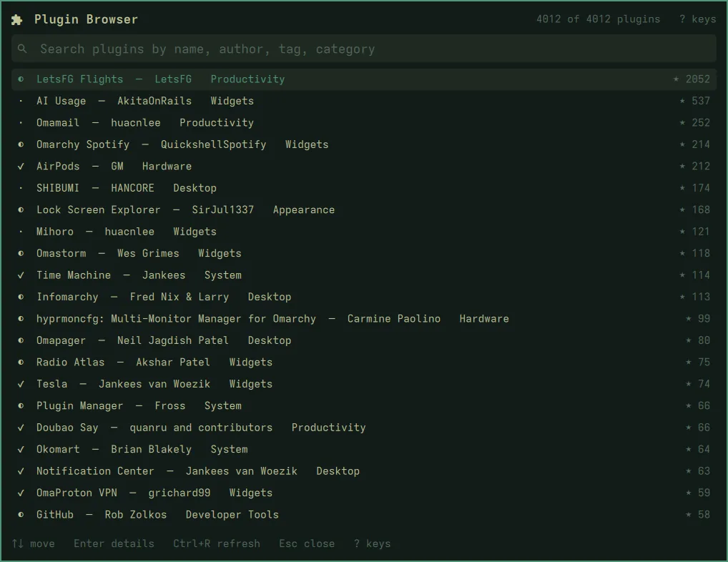Click status icon beside hyprmoncfg
The height and width of the screenshot is (562, 728).
21,319
